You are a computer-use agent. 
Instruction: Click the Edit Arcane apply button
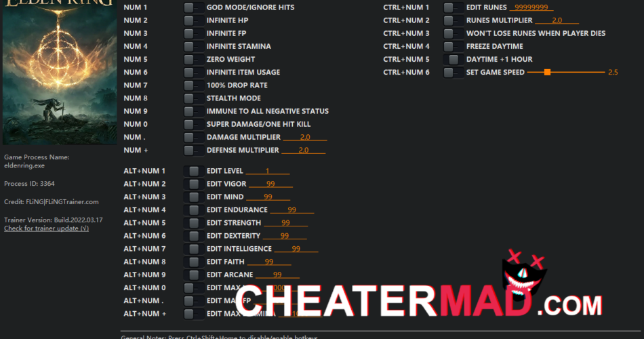click(193, 275)
